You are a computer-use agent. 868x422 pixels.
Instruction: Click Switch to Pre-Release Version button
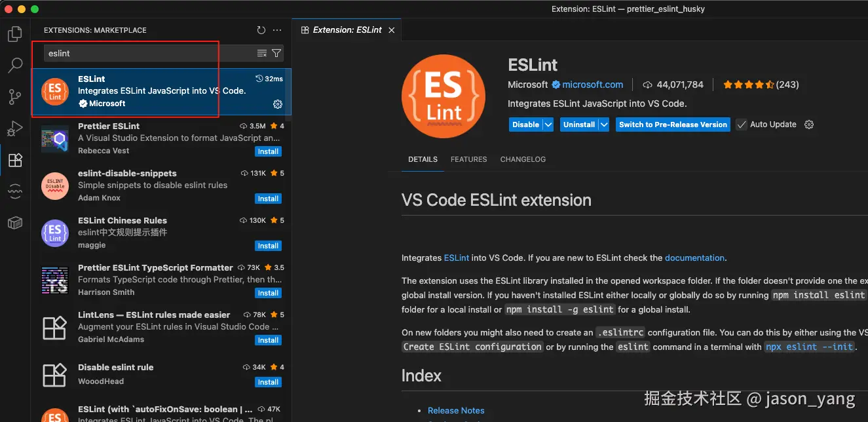click(673, 125)
